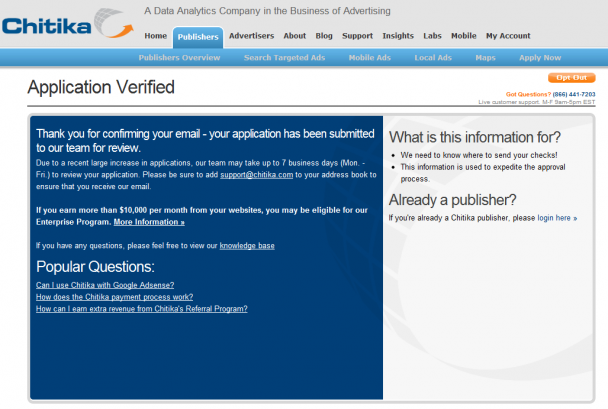Open the Search Targeted Ads sub-tab
This screenshot has height=409, width=608.
(x=284, y=58)
